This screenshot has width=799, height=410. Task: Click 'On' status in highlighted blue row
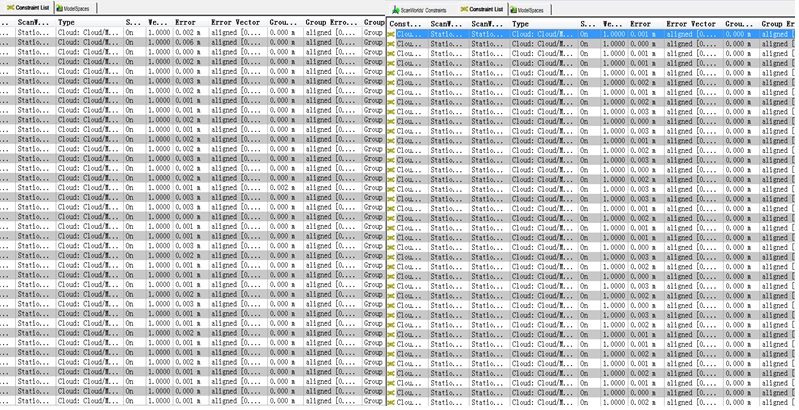584,34
